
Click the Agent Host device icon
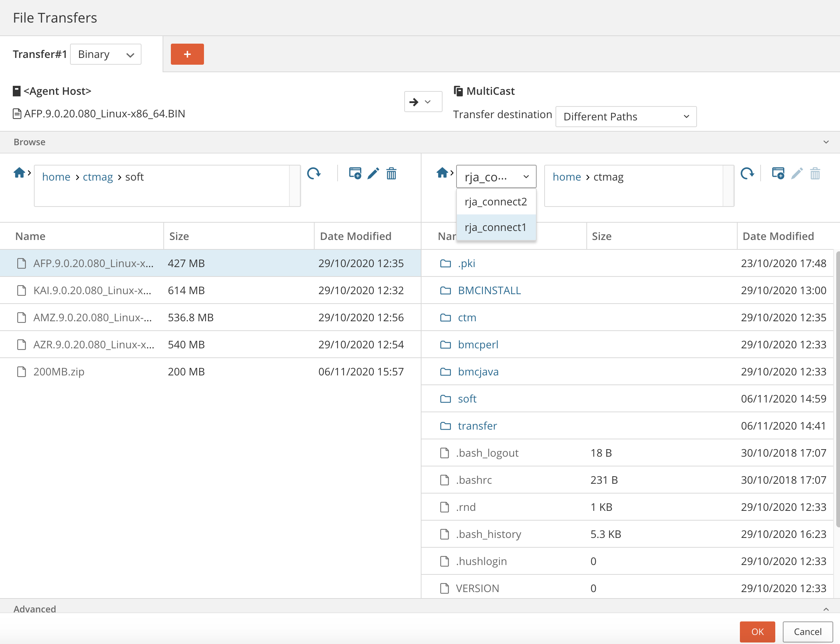tap(16, 90)
